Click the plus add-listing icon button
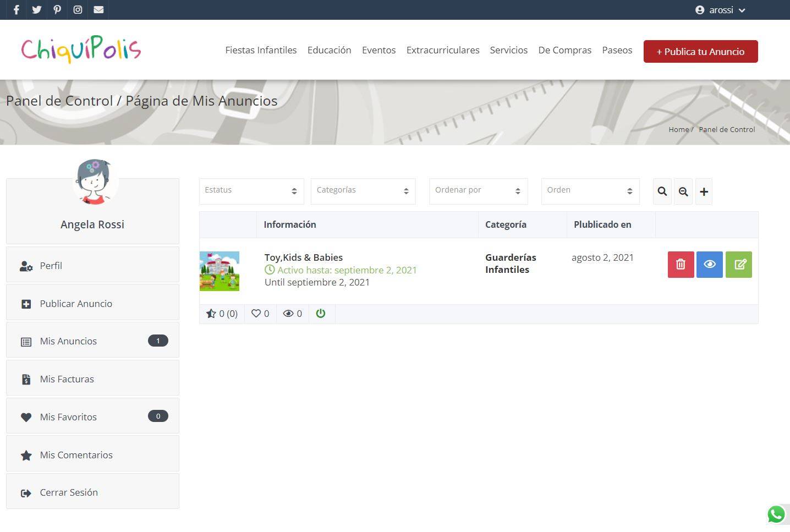The height and width of the screenshot is (532, 790). (x=704, y=191)
